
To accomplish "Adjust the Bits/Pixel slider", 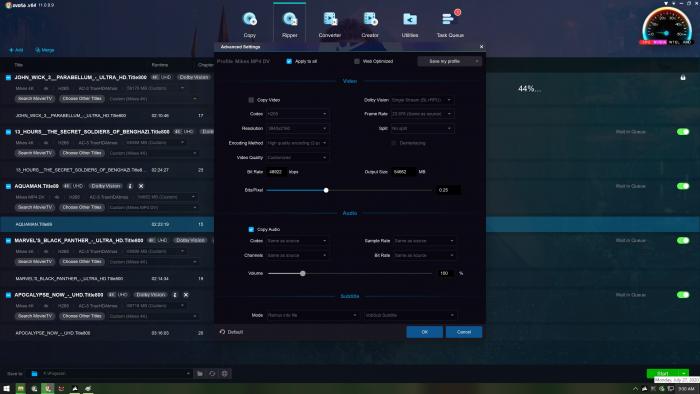I will click(326, 190).
